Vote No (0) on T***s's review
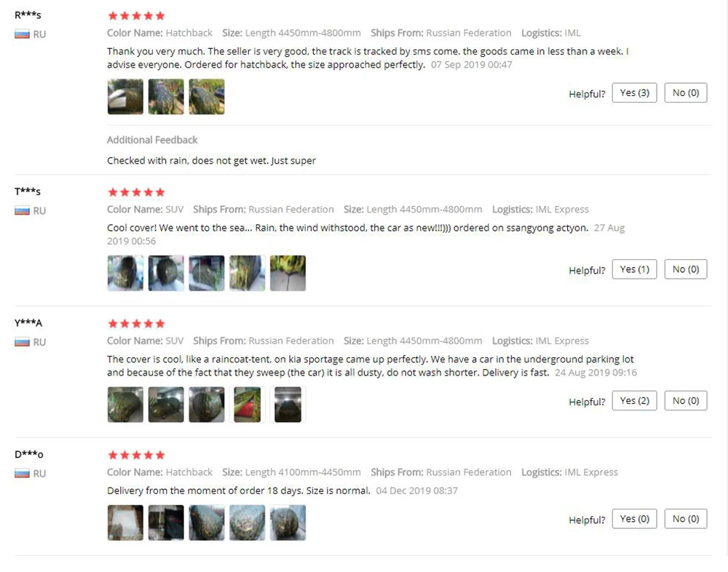 (686, 269)
